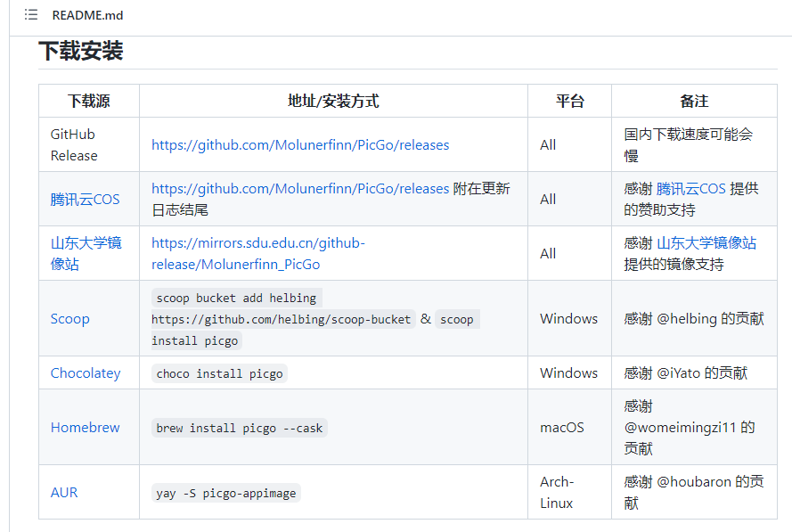
Task: Open the README table of contents icon
Action: pyautogui.click(x=31, y=14)
